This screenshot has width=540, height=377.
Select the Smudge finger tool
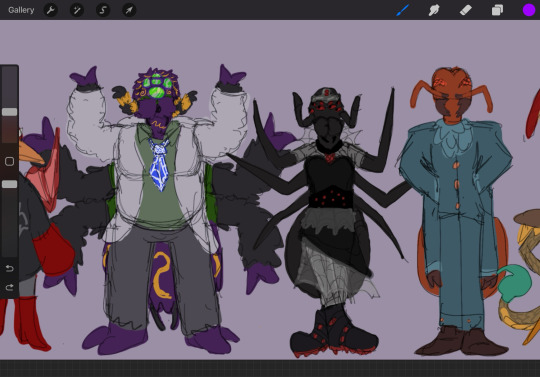[434, 10]
